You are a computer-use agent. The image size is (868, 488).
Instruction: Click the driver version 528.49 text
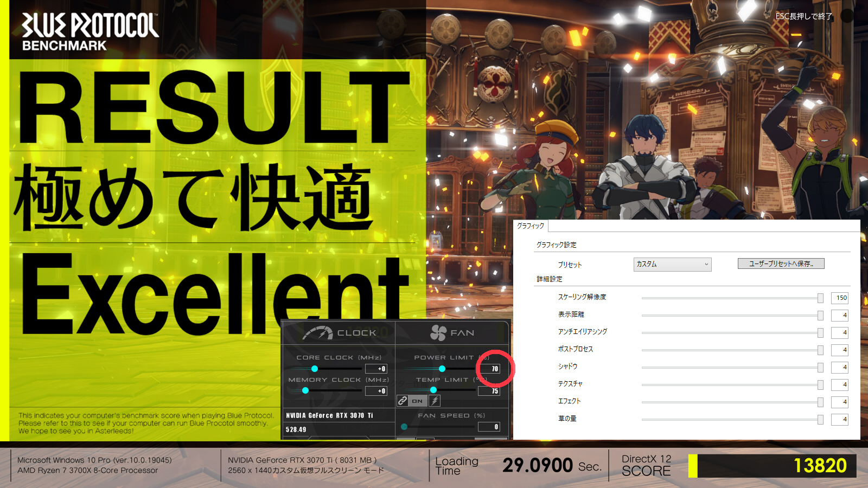tap(296, 429)
